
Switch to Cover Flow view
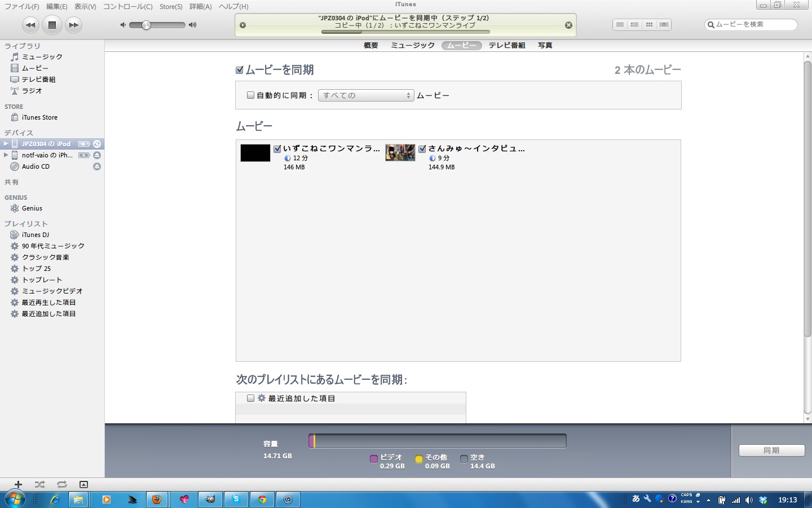(664, 25)
